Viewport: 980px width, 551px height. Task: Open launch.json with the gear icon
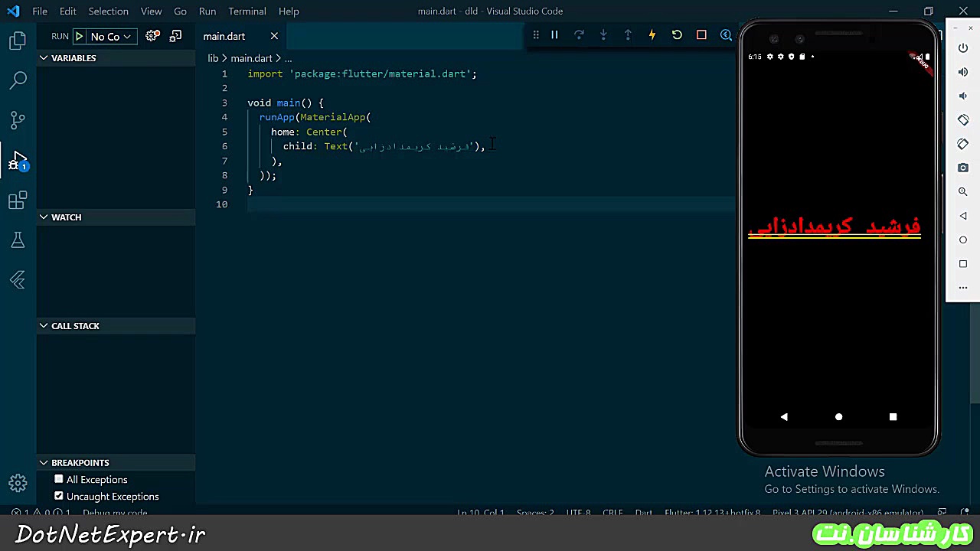(152, 36)
